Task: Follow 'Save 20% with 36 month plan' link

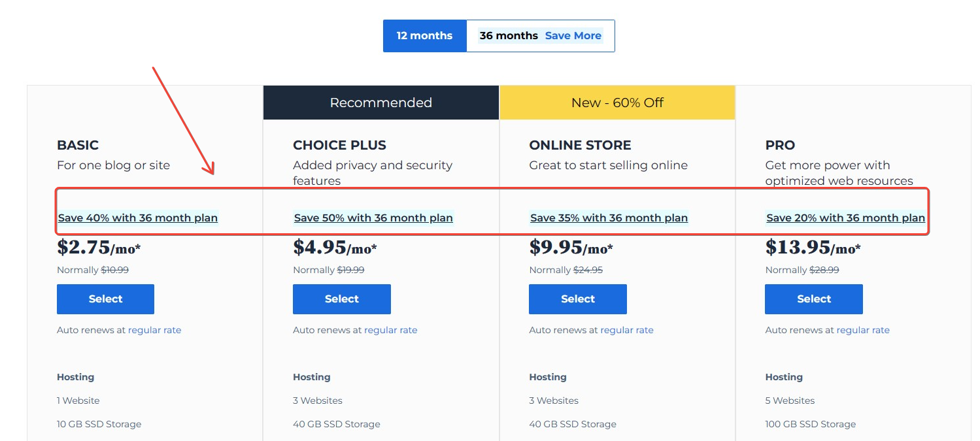Action: click(x=845, y=218)
